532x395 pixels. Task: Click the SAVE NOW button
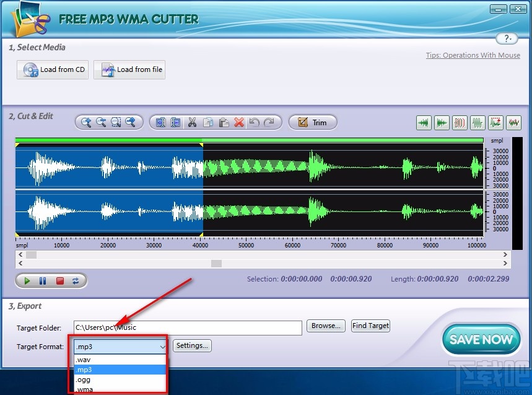coord(481,339)
